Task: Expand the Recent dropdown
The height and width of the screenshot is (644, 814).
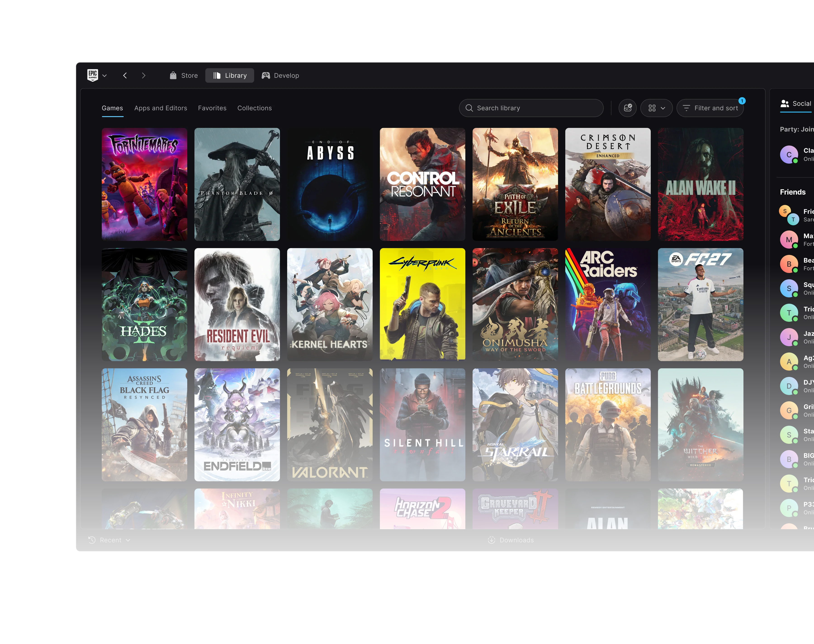Action: point(109,540)
